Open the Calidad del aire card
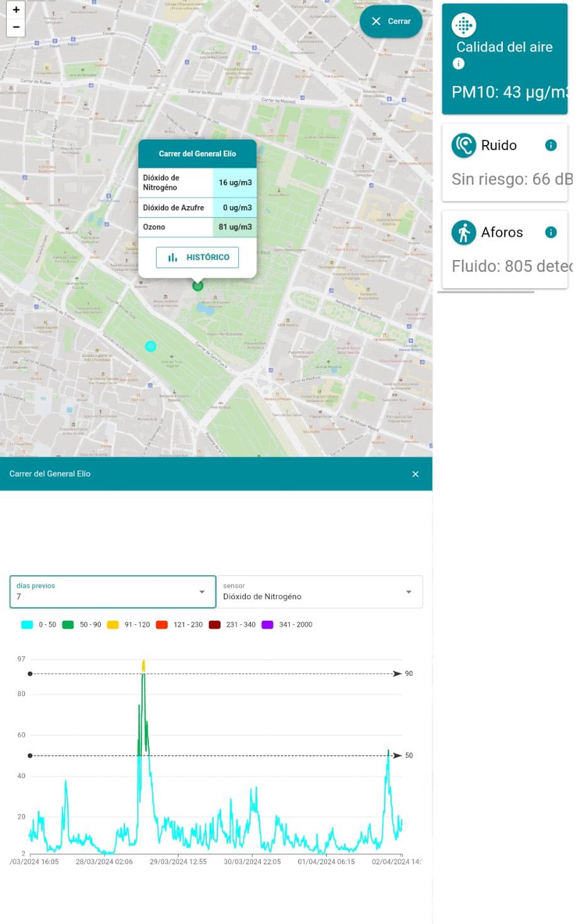This screenshot has height=924, width=577. pyautogui.click(x=505, y=59)
